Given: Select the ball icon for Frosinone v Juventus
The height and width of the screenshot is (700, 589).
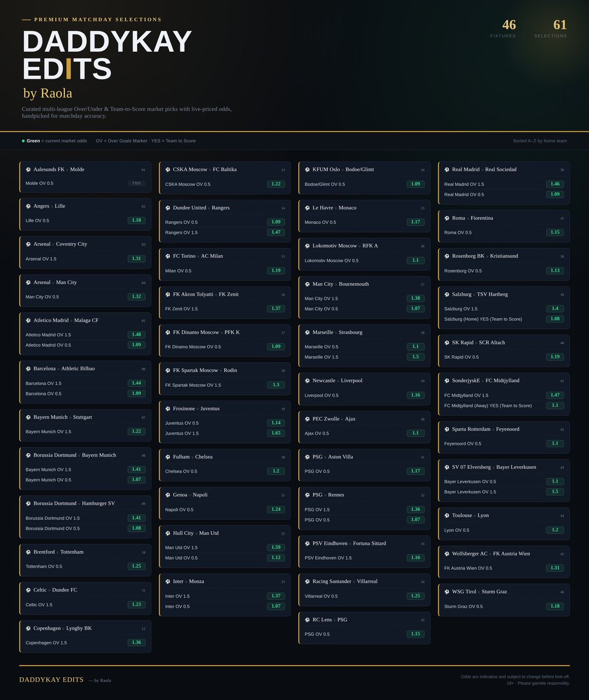Looking at the screenshot, I should tap(168, 409).
